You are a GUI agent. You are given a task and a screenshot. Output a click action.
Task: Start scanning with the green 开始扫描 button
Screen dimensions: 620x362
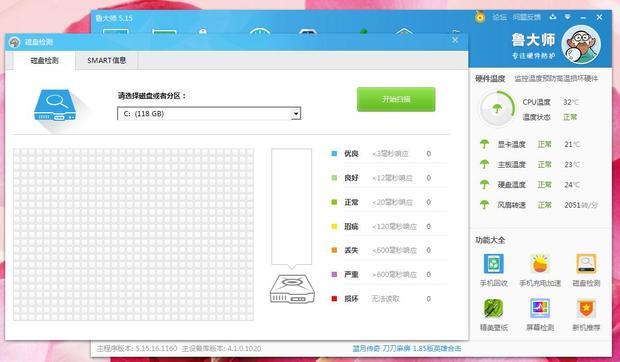396,99
